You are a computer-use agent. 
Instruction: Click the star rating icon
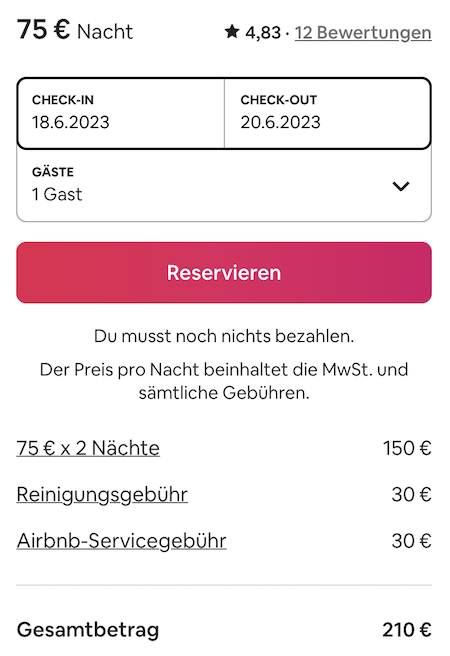tap(232, 31)
